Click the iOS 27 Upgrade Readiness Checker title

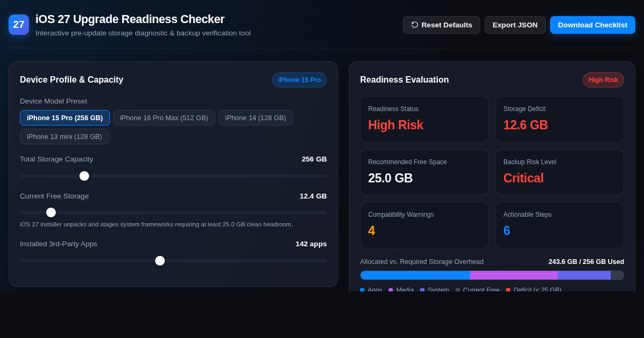[x=130, y=19]
